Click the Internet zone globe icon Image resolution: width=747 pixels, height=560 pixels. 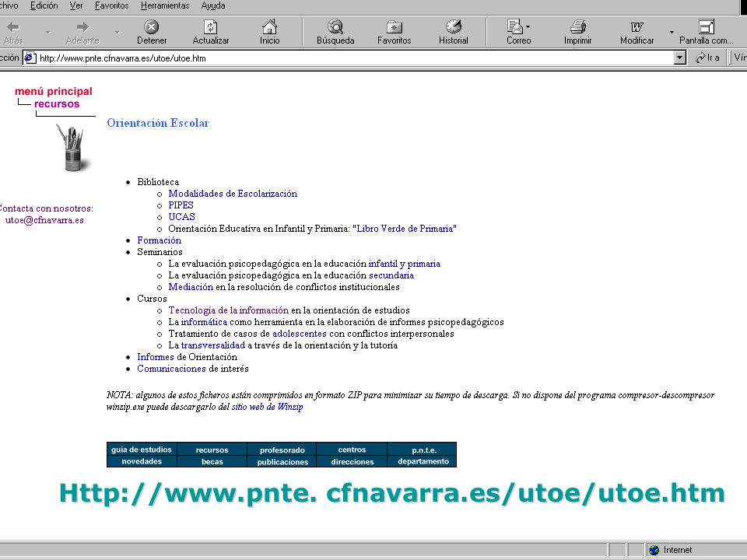point(654,550)
